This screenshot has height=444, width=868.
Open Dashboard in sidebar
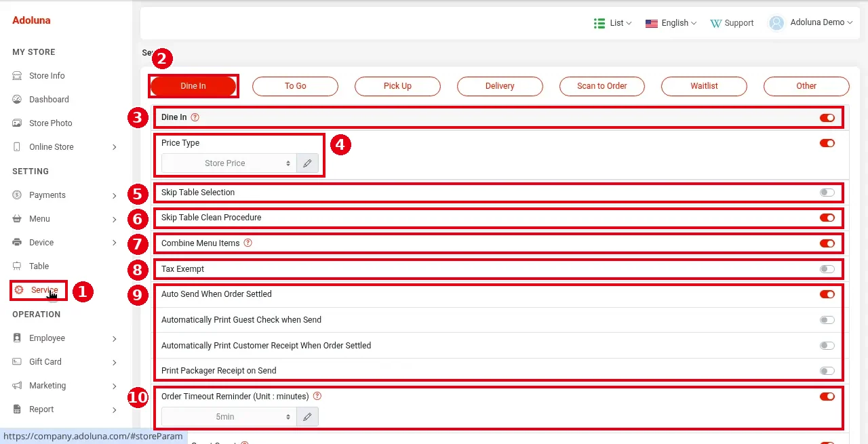coord(49,100)
